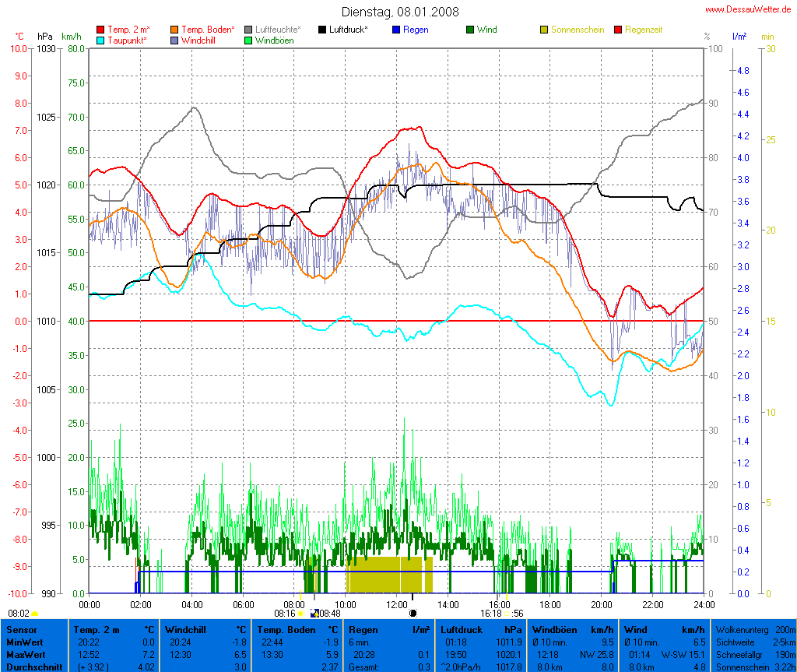Image resolution: width=797 pixels, height=672 pixels.
Task: Click the black Luftdruck legend square
Action: (322, 30)
